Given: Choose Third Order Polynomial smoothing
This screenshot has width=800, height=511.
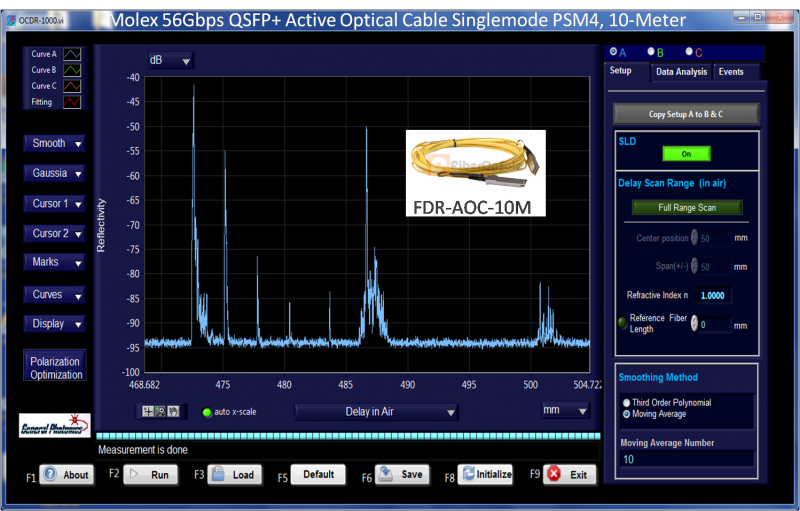Looking at the screenshot, I should (x=627, y=403).
